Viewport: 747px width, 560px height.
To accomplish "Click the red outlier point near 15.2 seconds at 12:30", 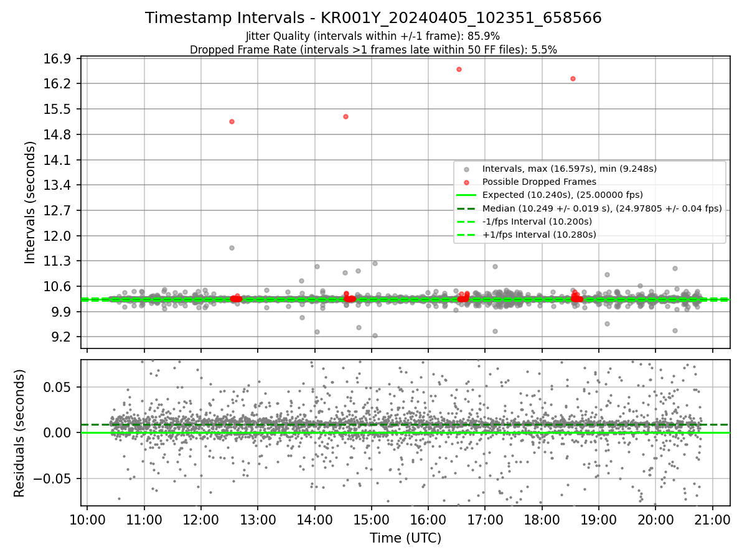I will pyautogui.click(x=232, y=121).
